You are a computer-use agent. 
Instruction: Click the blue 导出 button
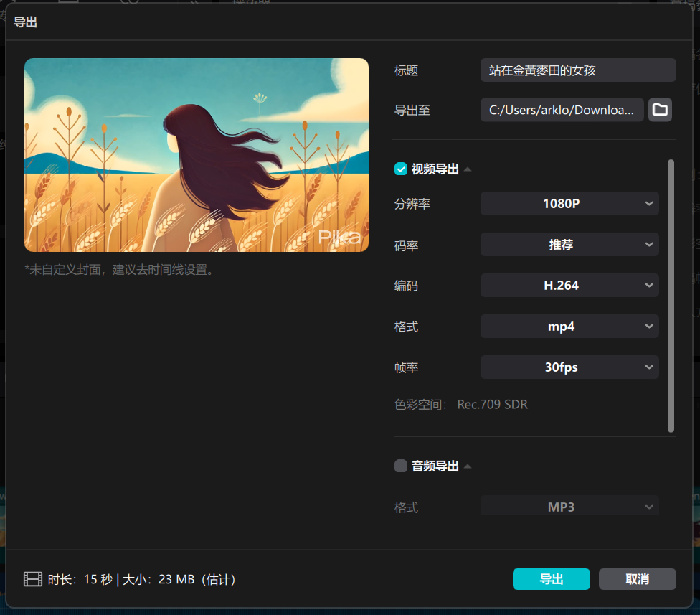(551, 579)
